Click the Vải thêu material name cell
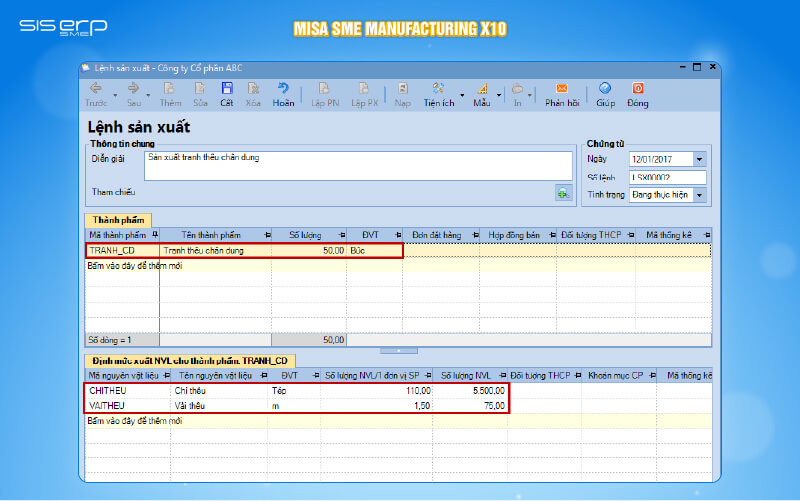The height and width of the screenshot is (501, 800). coord(219,406)
